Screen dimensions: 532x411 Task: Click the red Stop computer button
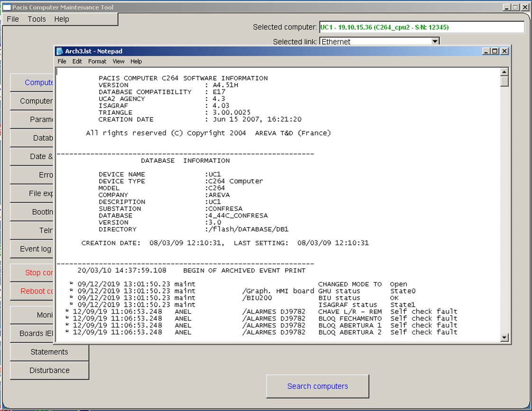(32, 273)
